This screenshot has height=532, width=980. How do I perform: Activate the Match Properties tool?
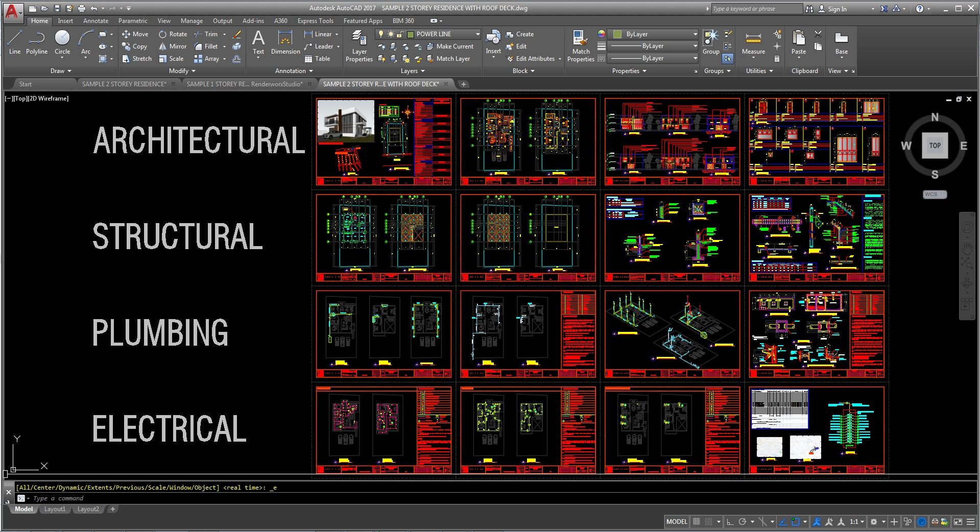pyautogui.click(x=581, y=46)
